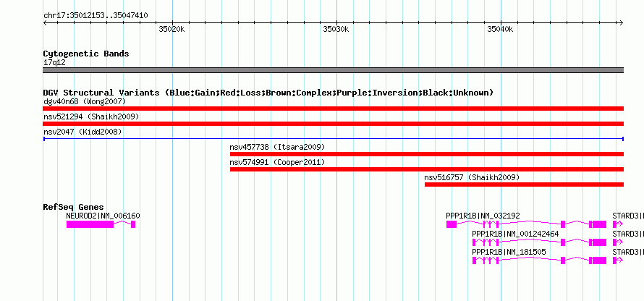The image size is (644, 301).
Task: Select the last exon block of PPP1R1B NM_181505
Action: [x=599, y=260]
